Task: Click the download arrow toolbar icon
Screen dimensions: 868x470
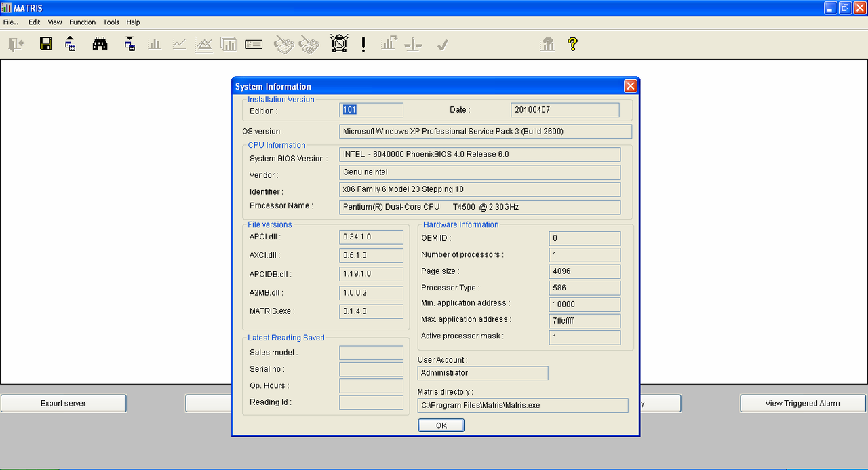Action: (130, 44)
